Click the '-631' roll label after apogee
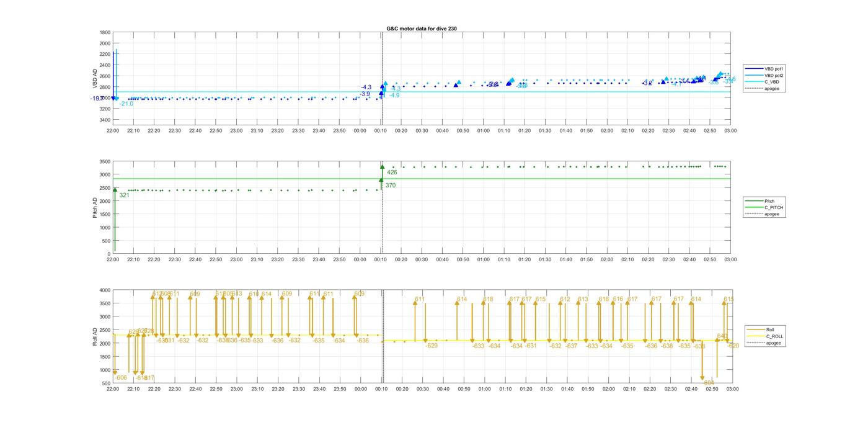Image resolution: width=868 pixels, height=430 pixels. point(531,346)
